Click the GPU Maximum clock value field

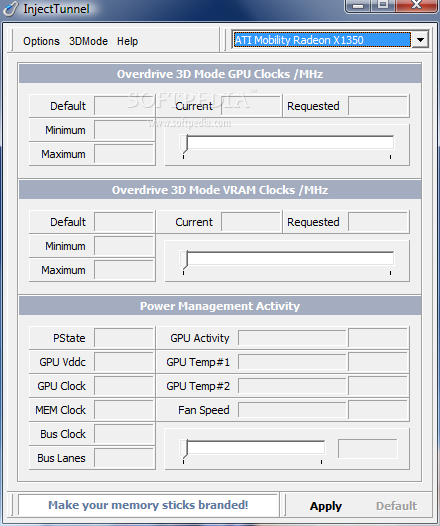tap(124, 154)
